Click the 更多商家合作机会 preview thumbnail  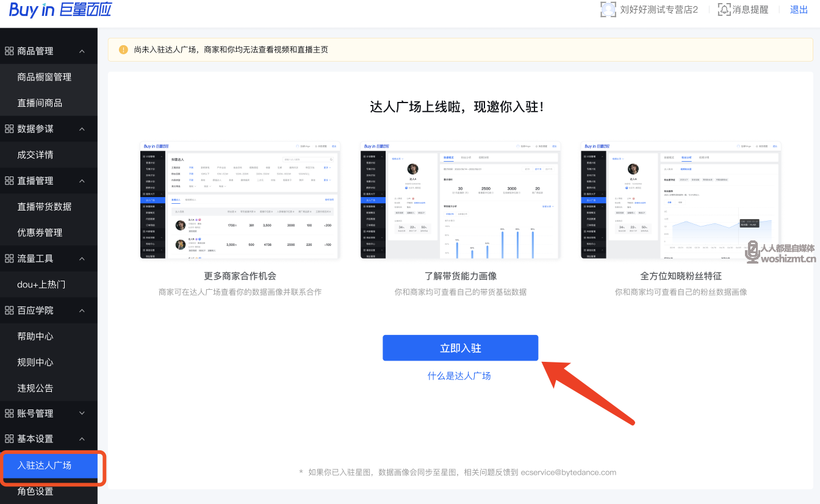[x=240, y=200]
